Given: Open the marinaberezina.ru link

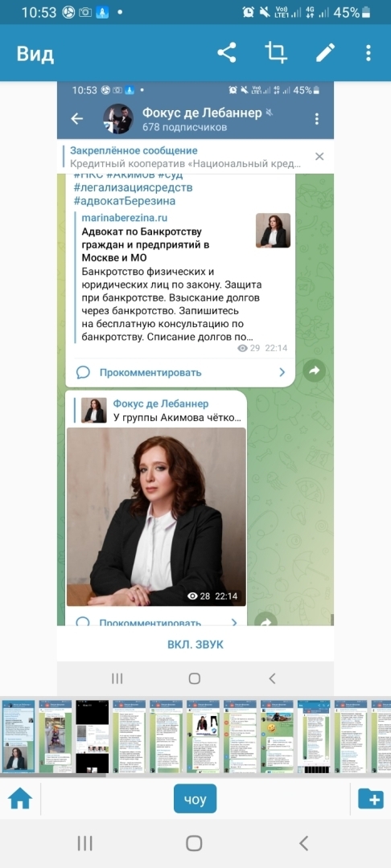Looking at the screenshot, I should tap(125, 218).
